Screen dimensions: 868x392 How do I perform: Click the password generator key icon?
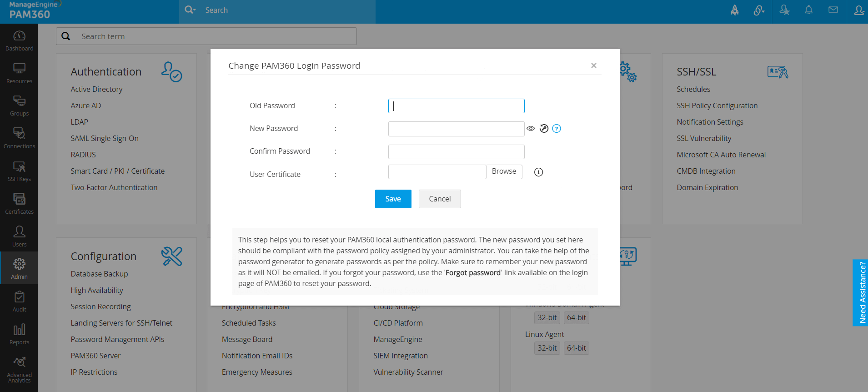tap(544, 129)
